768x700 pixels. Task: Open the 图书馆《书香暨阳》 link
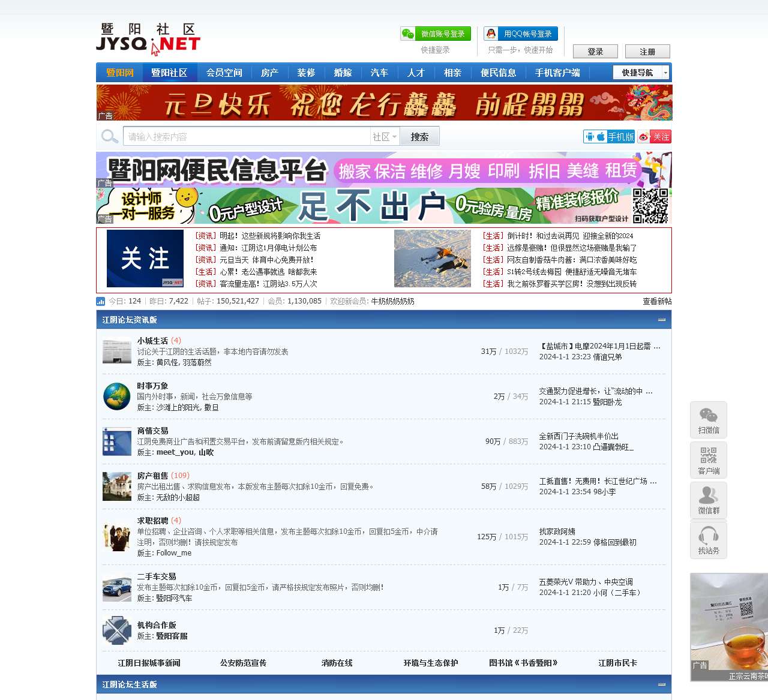pyautogui.click(x=524, y=663)
